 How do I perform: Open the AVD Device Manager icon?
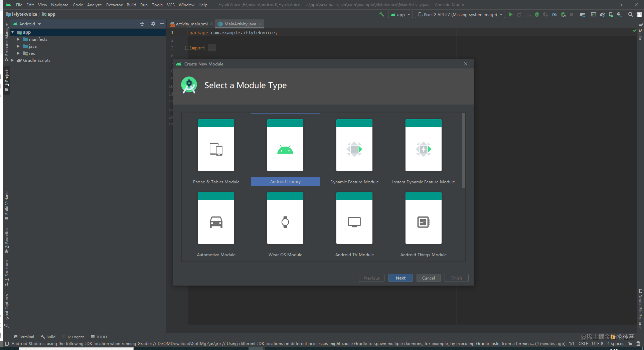[611, 15]
